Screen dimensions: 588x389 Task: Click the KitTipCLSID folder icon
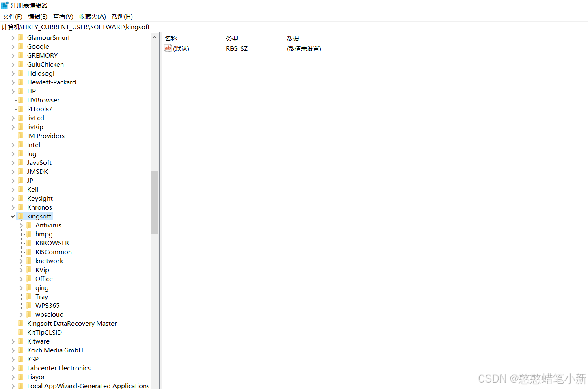click(21, 332)
